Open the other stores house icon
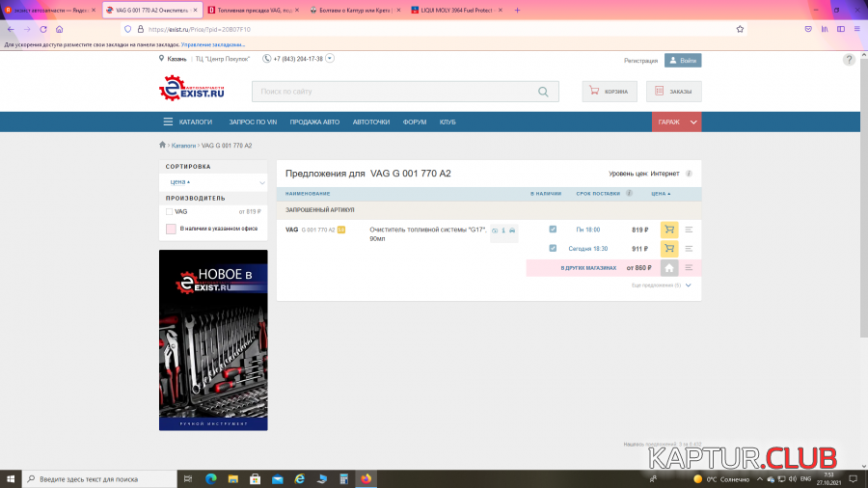 [x=668, y=268]
